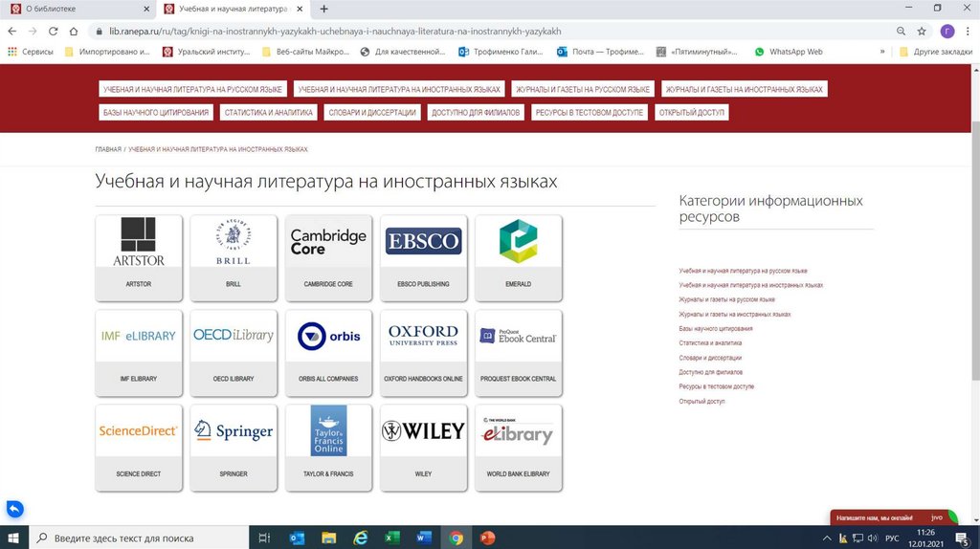The width and height of the screenshot is (980, 549).
Task: Select menu 'Доступно для филиалов'
Action: [476, 113]
